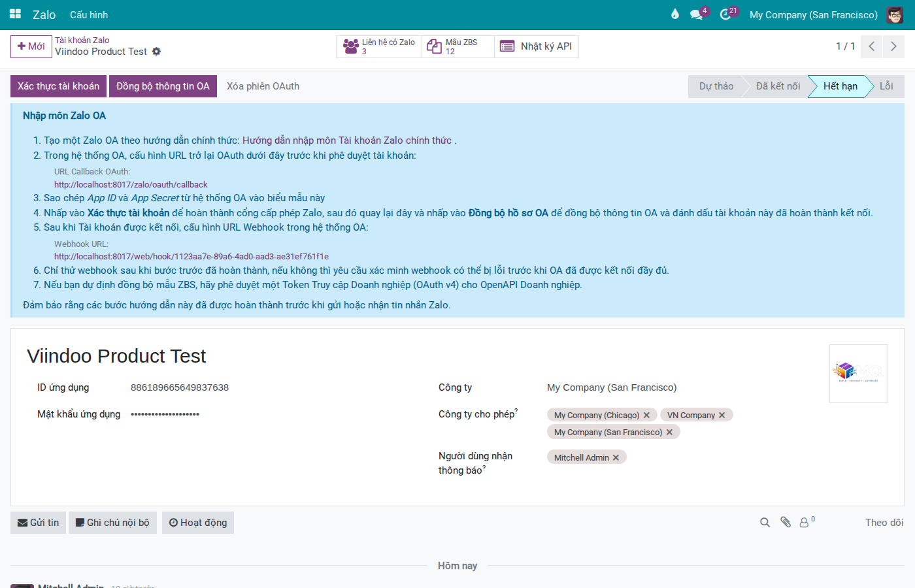Go to previous record arrow
Screen dimensions: 915x588
[x=871, y=46]
